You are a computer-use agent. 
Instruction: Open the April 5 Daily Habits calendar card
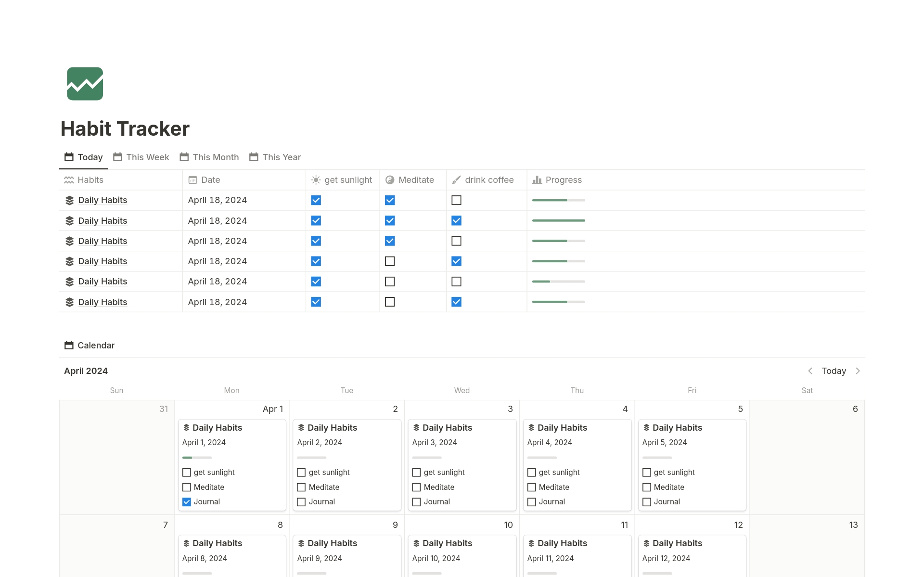coord(677,428)
